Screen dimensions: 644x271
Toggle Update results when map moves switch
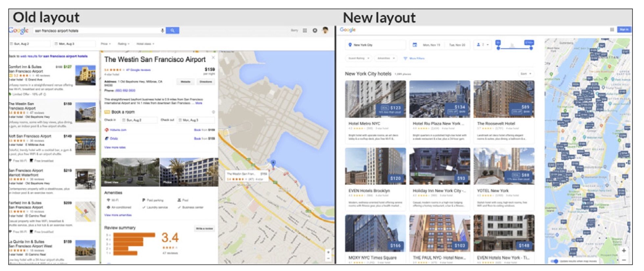(x=554, y=261)
